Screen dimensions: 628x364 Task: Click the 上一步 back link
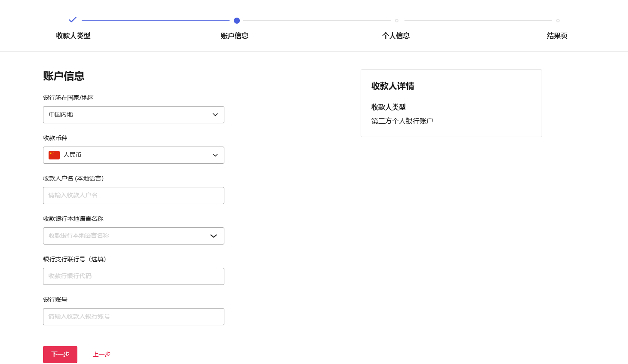coord(102,354)
